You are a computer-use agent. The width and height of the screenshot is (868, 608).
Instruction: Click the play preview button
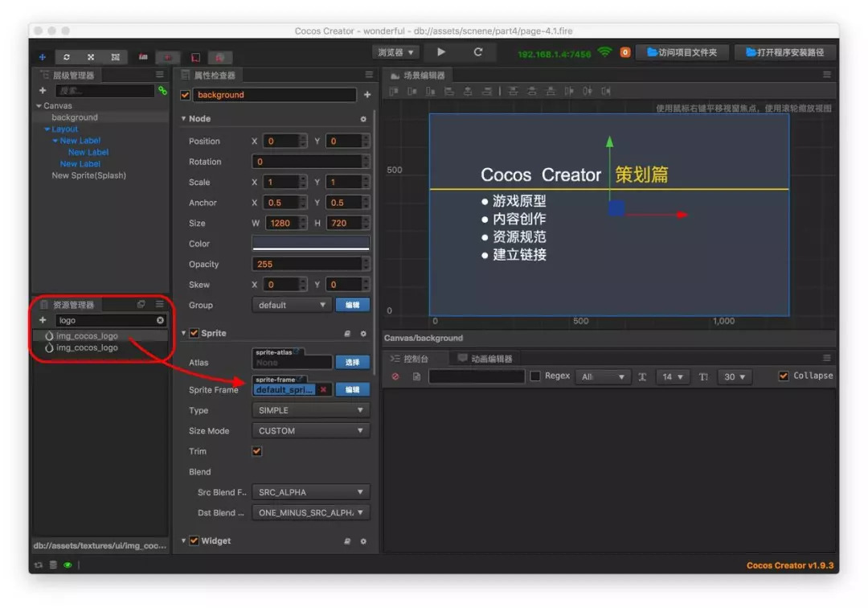coord(441,52)
